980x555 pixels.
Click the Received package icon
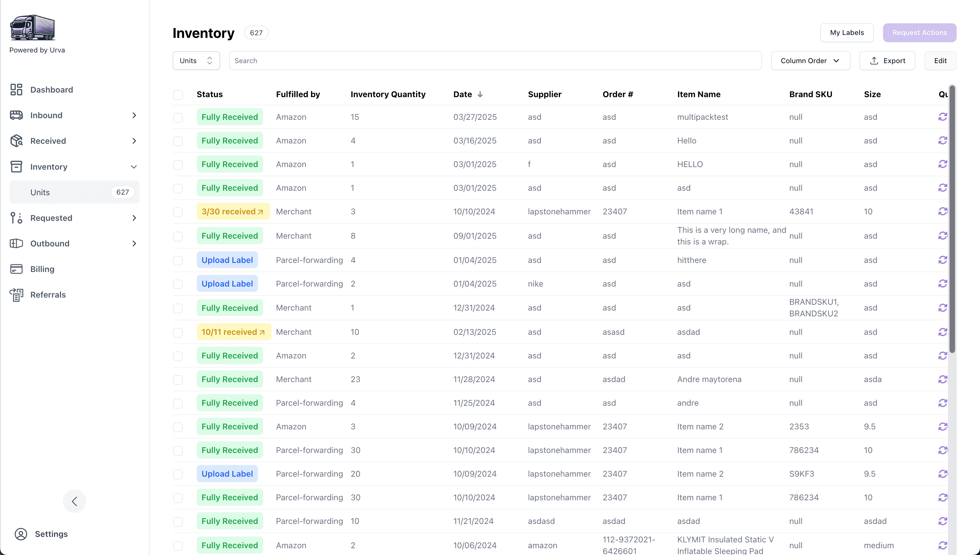coord(16,141)
